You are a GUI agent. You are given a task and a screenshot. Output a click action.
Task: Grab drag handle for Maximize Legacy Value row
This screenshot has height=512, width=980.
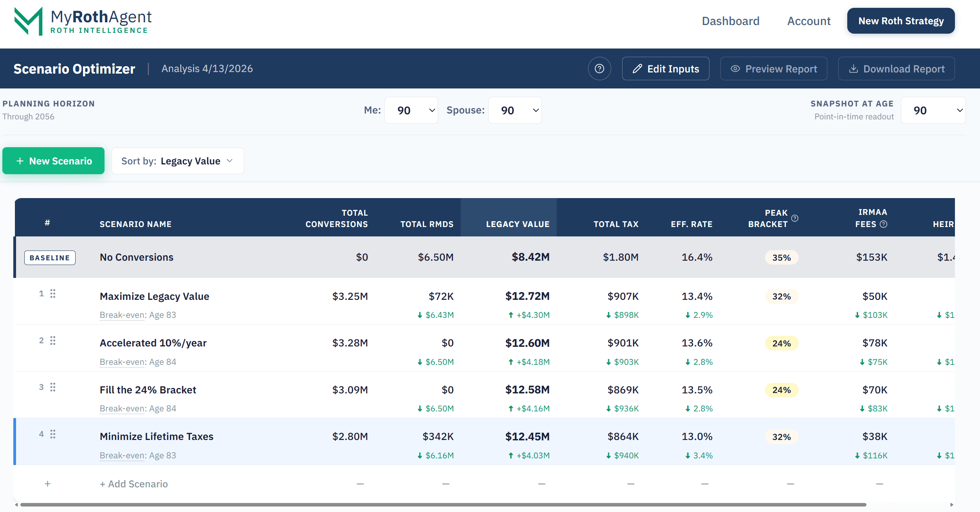(53, 294)
